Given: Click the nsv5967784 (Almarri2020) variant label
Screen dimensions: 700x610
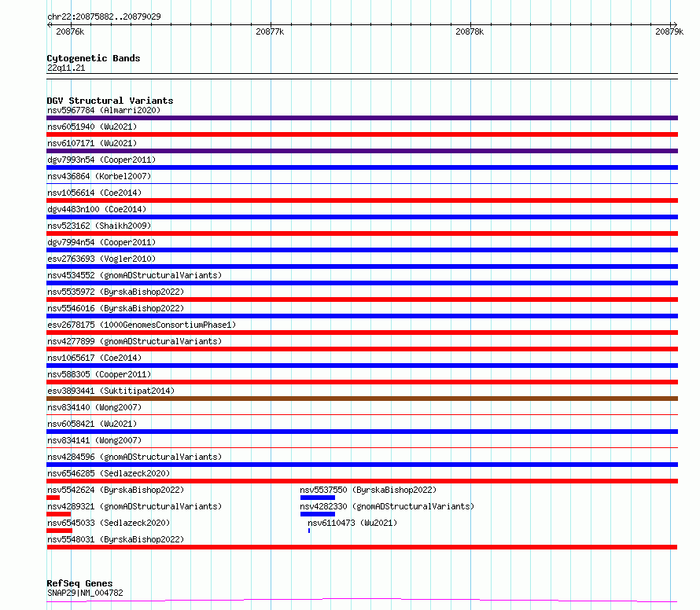Looking at the screenshot, I should point(104,110).
